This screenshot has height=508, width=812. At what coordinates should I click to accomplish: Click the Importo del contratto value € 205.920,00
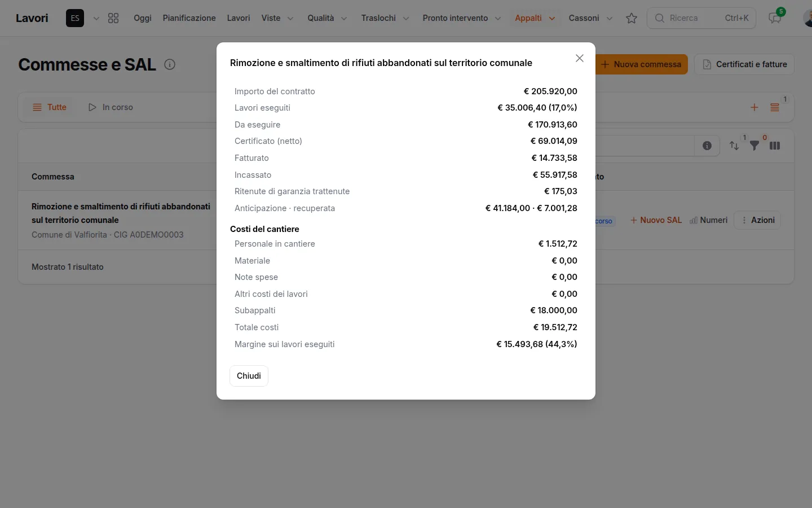(x=550, y=91)
